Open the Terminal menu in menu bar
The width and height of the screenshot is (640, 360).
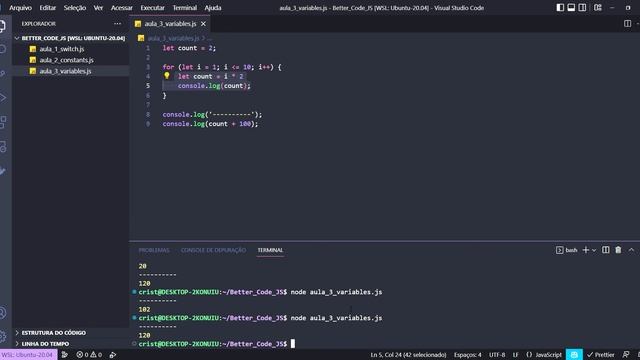coord(184,8)
